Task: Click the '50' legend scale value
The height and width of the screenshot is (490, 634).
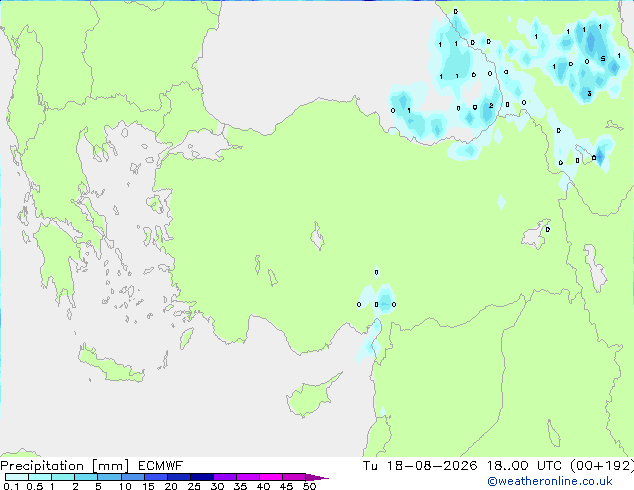Action: [309, 486]
